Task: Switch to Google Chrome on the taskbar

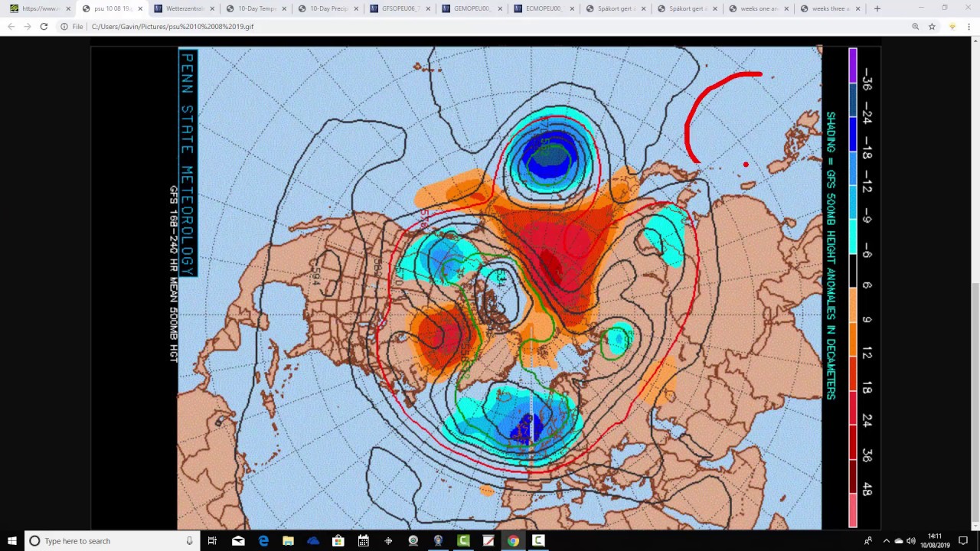Action: [x=513, y=541]
